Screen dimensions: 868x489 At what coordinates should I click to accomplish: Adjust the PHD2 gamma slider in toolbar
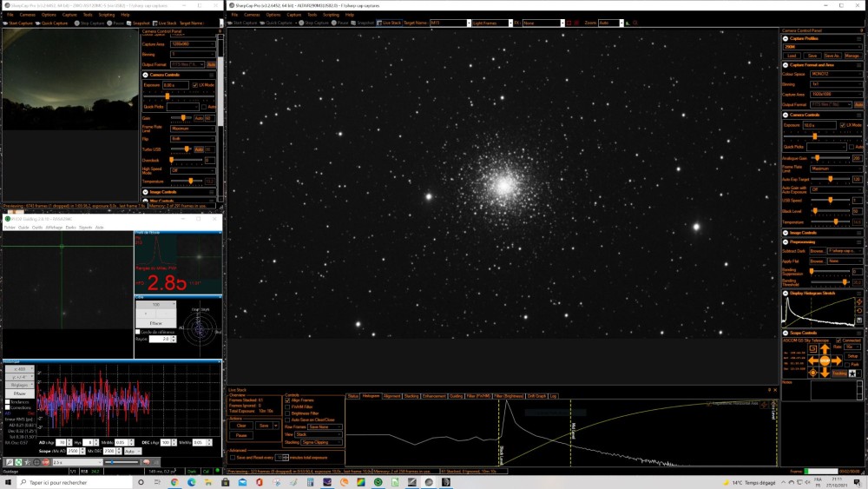[x=122, y=462]
